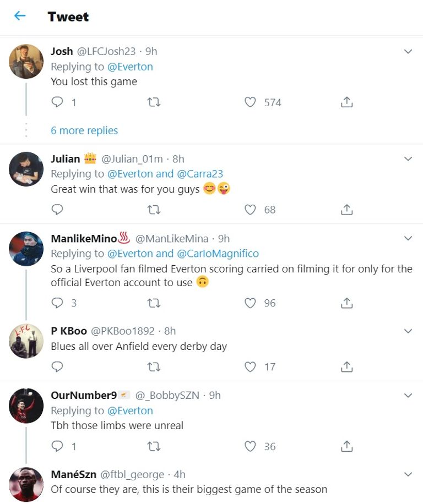This screenshot has width=423, height=504.
Task: Open the options menu on ManéSzn's tweet
Action: [408, 474]
